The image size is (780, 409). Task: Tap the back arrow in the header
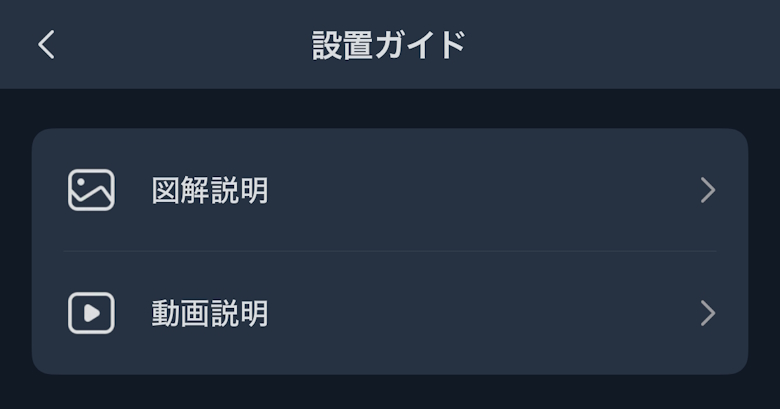46,45
